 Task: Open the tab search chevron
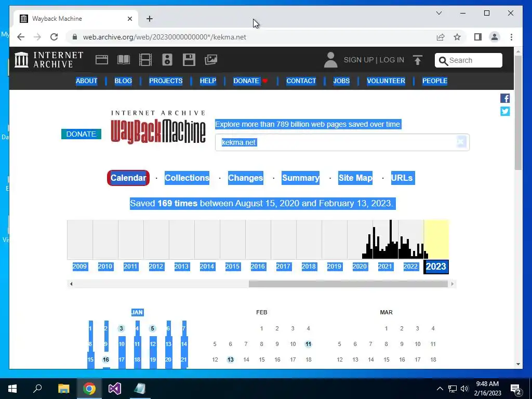pyautogui.click(x=439, y=13)
